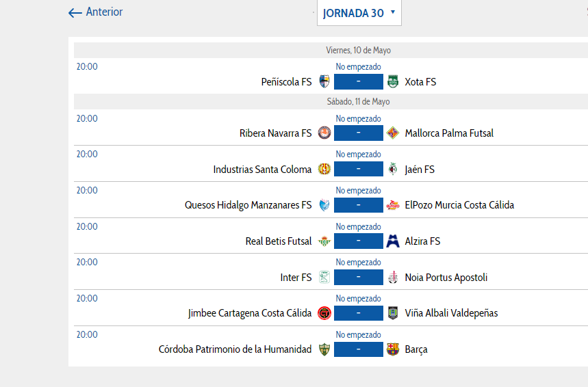588x387 pixels.
Task: Open the Jaén FS team link
Action: pos(420,170)
